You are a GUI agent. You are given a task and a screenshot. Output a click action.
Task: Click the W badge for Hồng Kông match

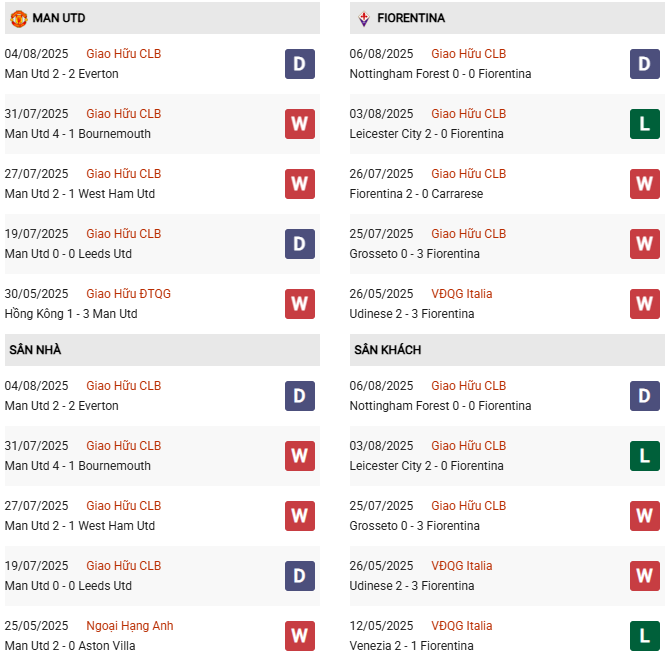coord(299,304)
